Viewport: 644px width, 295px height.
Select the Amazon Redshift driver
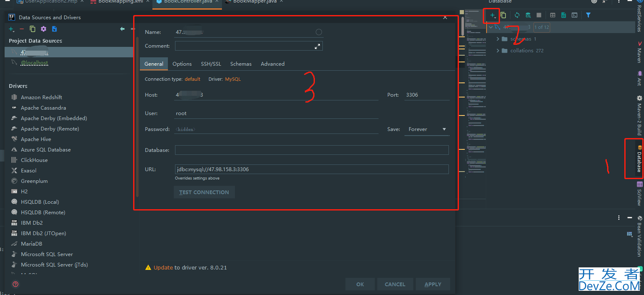(x=41, y=97)
